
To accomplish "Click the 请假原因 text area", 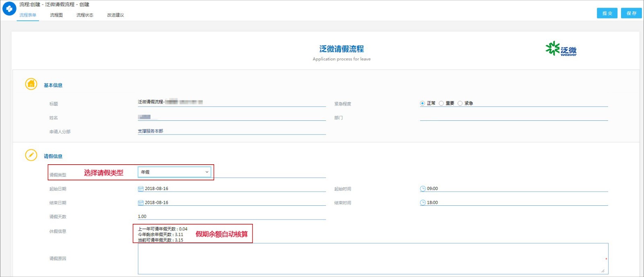I will 373,258.
